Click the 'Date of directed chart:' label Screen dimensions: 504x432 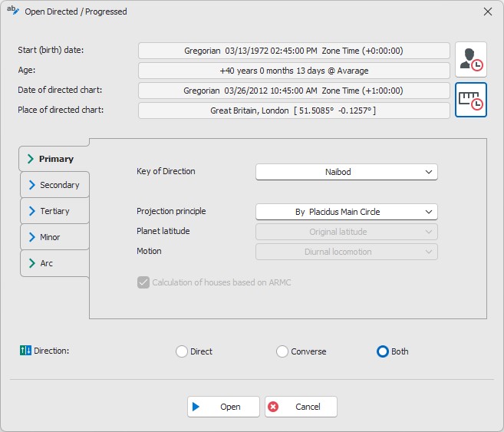coord(60,90)
